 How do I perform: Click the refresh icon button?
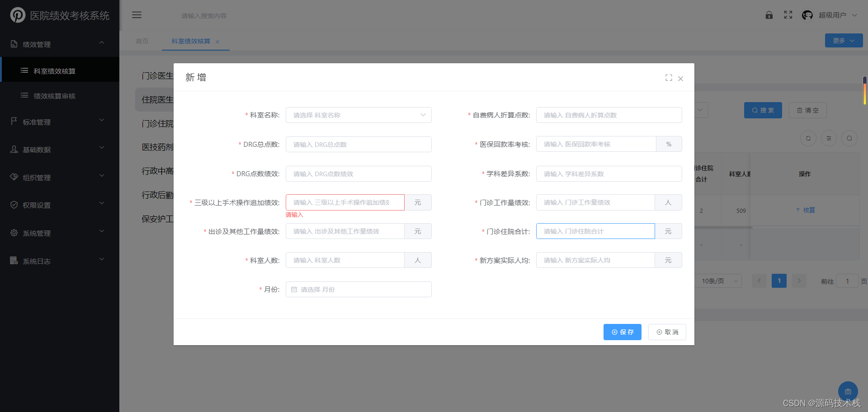point(808,138)
